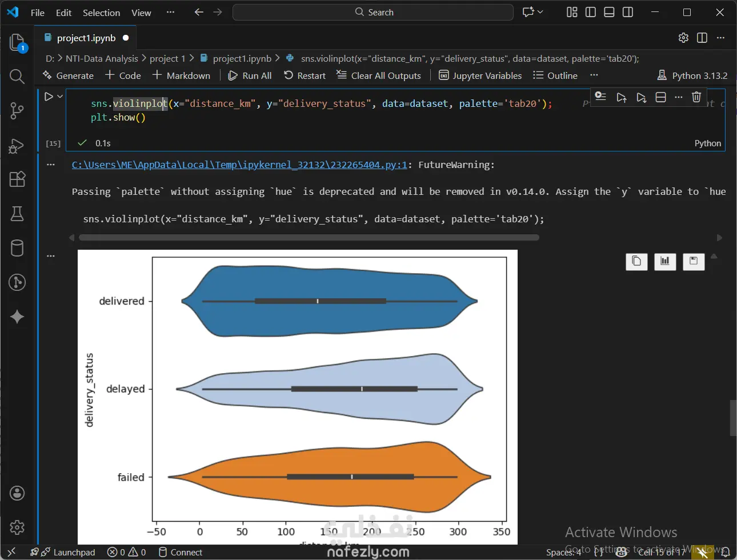
Task: Open the Extensions view
Action: coord(17,179)
